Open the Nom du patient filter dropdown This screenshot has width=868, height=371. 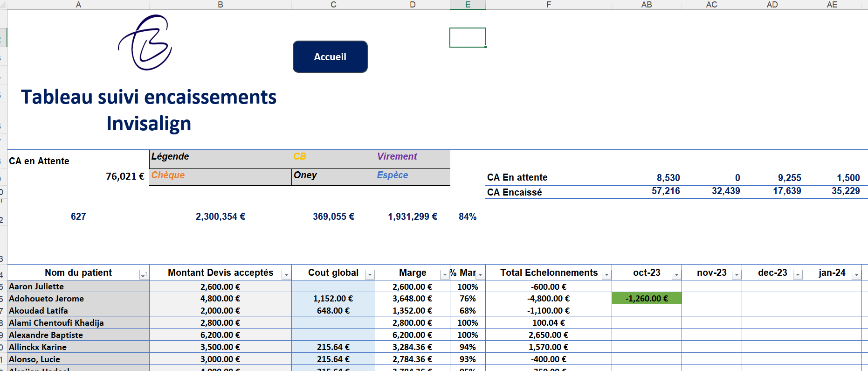point(144,275)
